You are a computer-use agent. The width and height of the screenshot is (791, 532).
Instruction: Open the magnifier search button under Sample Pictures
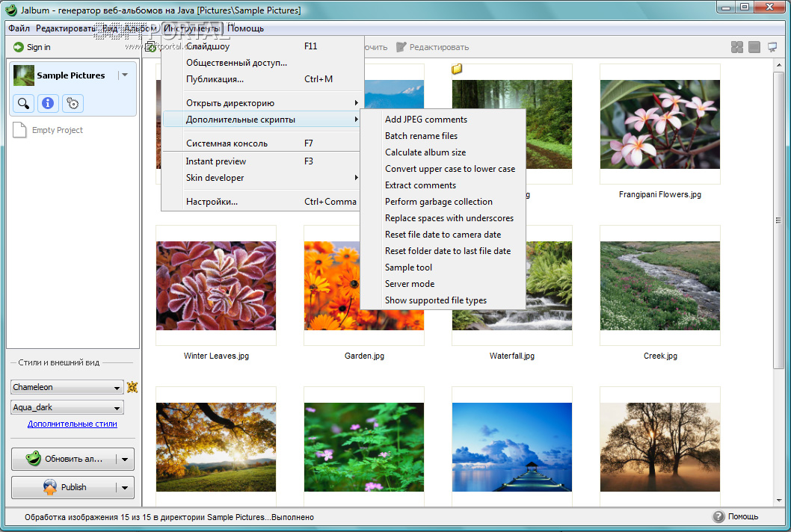[x=23, y=103]
